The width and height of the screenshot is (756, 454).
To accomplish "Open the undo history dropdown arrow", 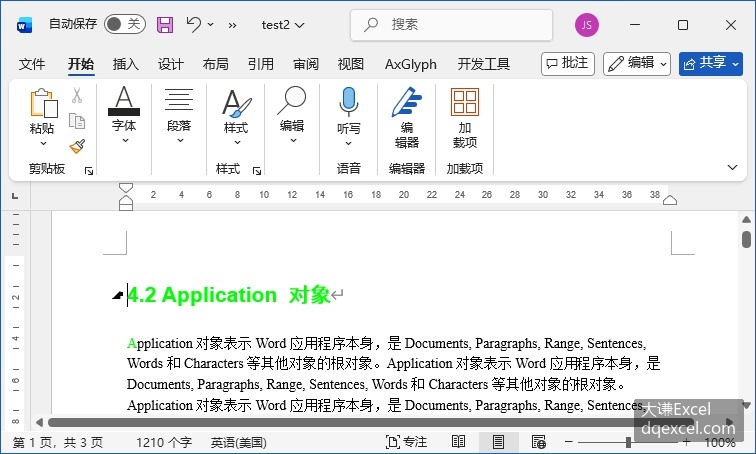I will coord(211,24).
